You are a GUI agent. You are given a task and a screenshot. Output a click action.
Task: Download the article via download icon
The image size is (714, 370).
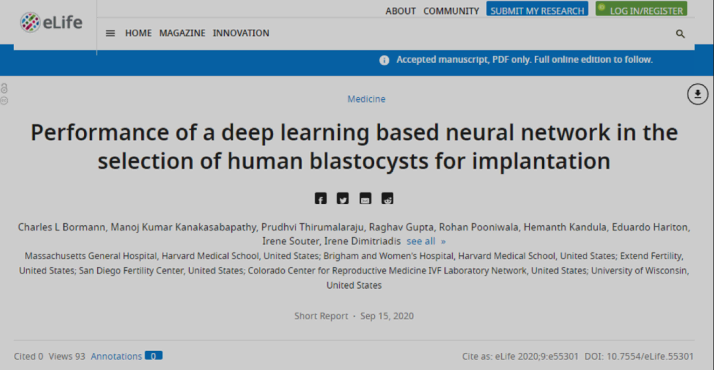click(x=697, y=94)
